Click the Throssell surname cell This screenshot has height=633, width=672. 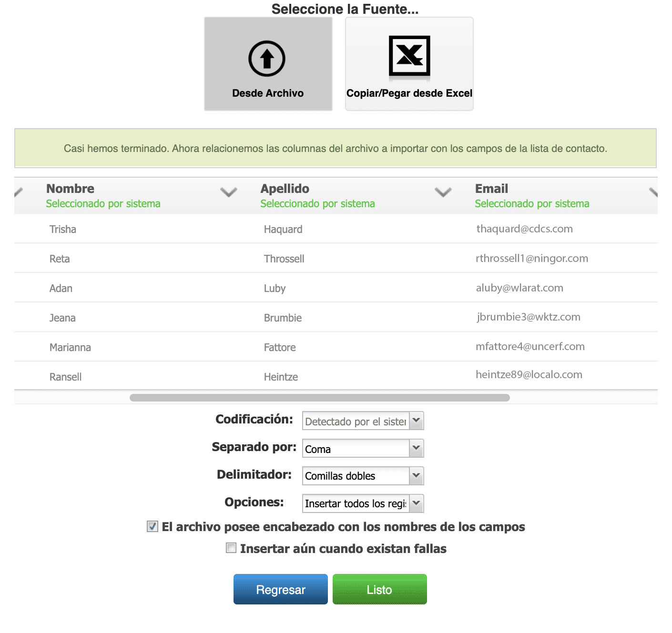click(x=284, y=259)
